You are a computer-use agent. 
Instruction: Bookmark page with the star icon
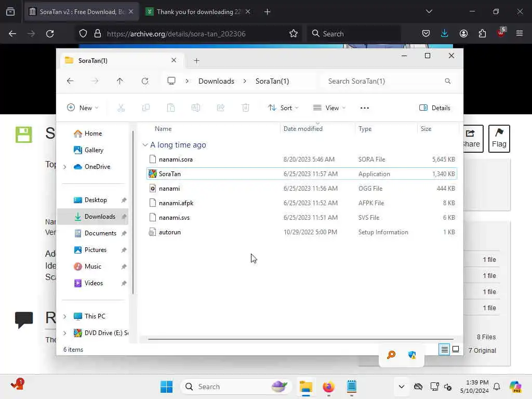point(294,34)
